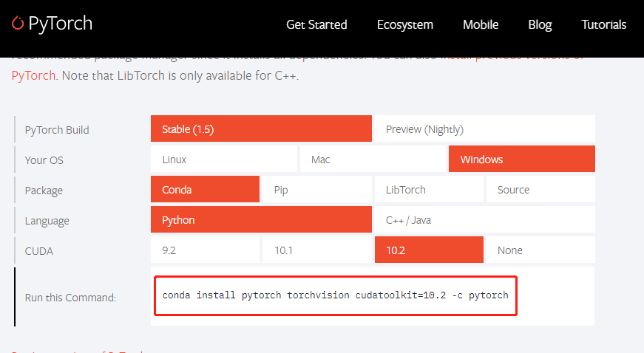This screenshot has width=644, height=353.
Task: Pick the Pip package option
Action: pos(317,189)
